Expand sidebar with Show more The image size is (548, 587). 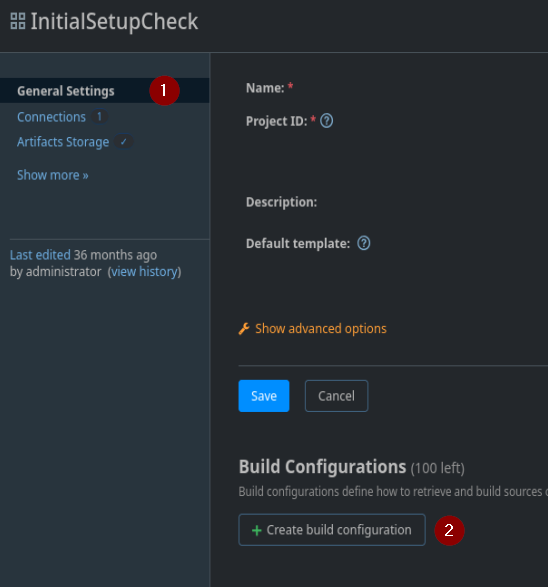pyautogui.click(x=53, y=175)
